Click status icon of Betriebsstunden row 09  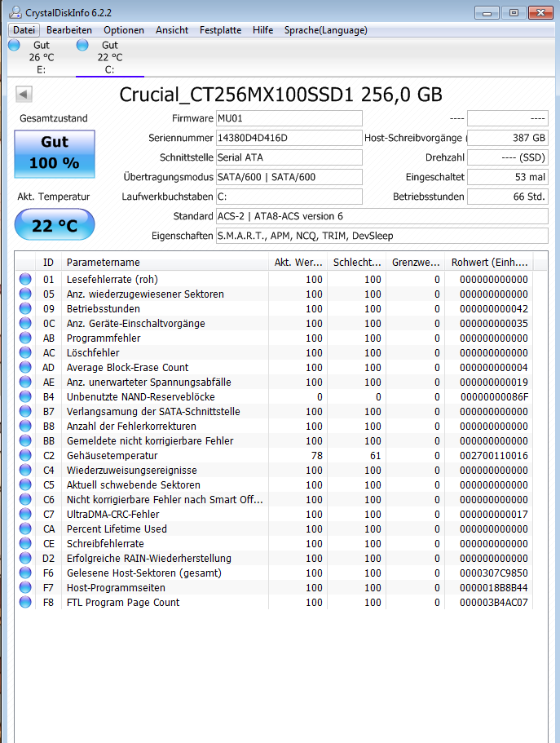(25, 308)
